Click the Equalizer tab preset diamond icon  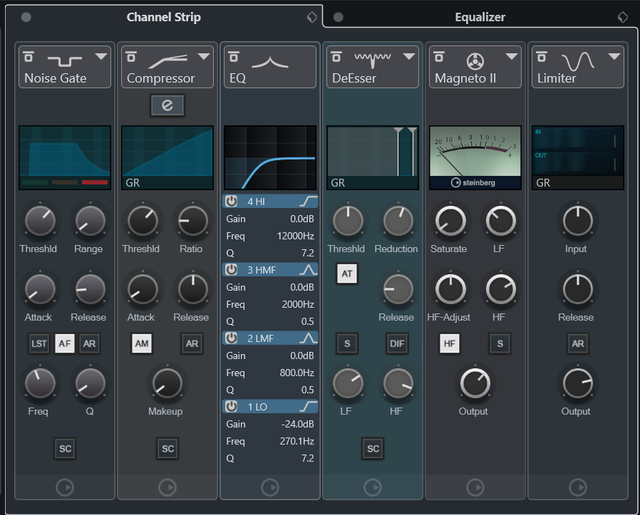tap(623, 17)
